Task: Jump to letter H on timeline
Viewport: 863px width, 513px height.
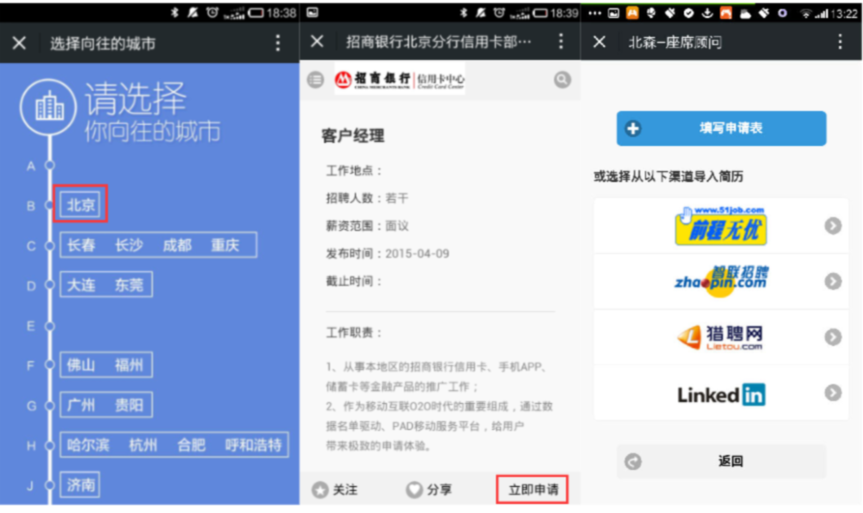Action: point(31,446)
